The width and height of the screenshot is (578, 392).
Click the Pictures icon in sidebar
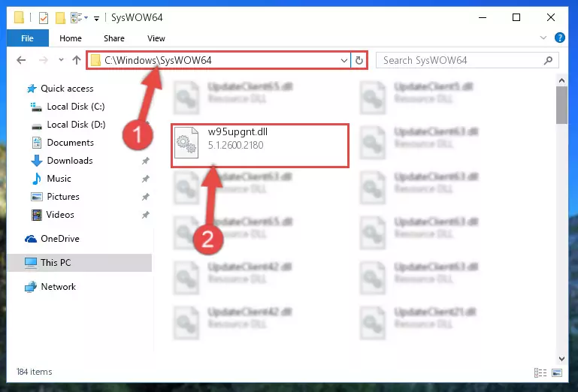[x=37, y=197]
